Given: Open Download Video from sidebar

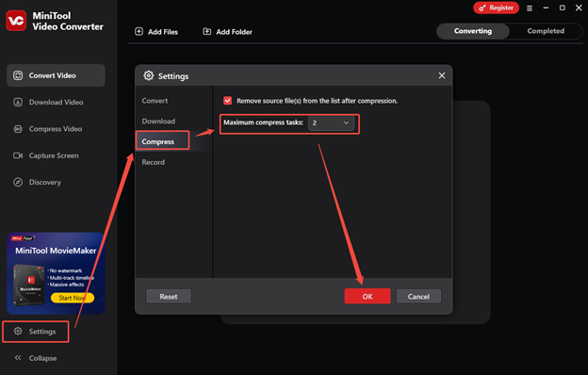Looking at the screenshot, I should 56,102.
